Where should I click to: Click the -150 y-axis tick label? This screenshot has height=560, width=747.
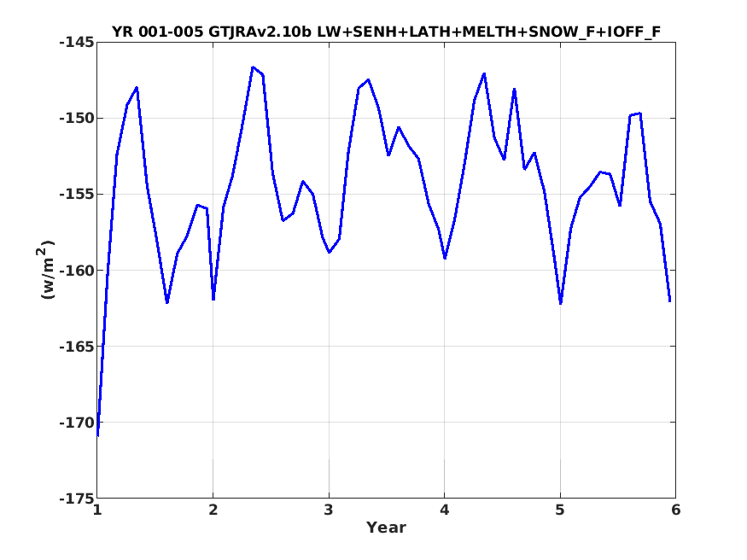click(76, 118)
